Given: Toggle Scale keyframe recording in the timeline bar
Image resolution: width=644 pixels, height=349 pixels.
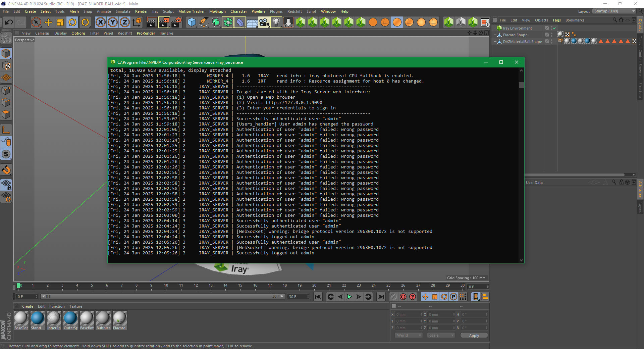Looking at the screenshot, I should (x=435, y=297).
